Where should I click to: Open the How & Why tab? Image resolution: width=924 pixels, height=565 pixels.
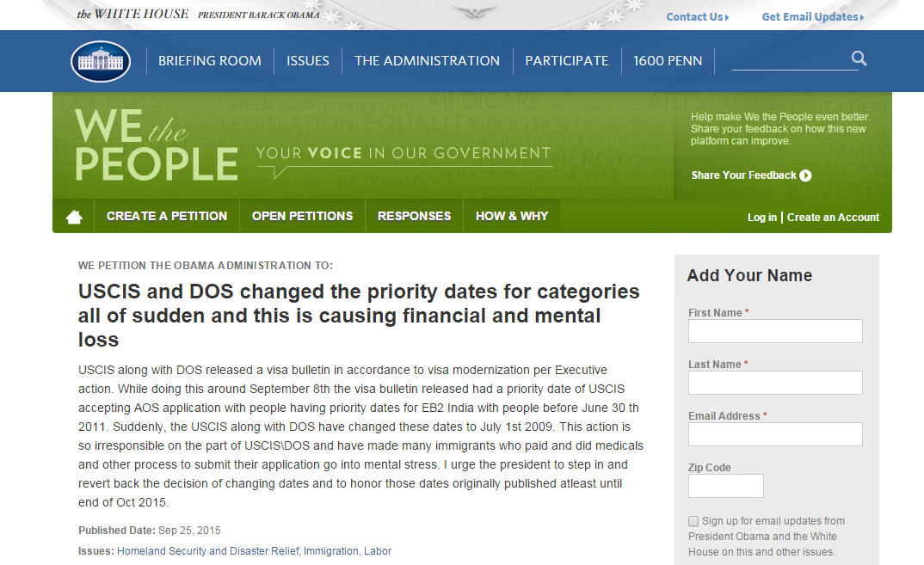pyautogui.click(x=512, y=216)
